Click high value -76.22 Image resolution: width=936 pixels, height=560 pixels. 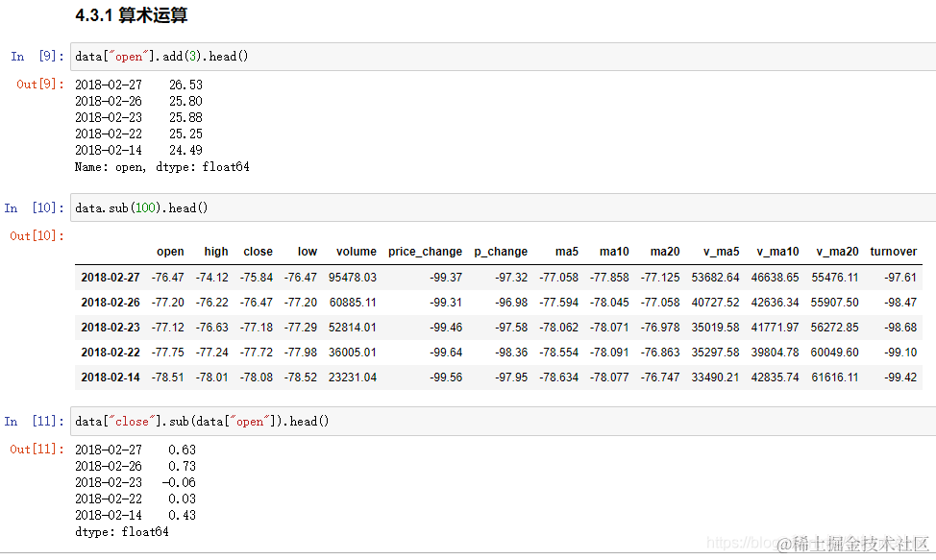click(x=212, y=303)
